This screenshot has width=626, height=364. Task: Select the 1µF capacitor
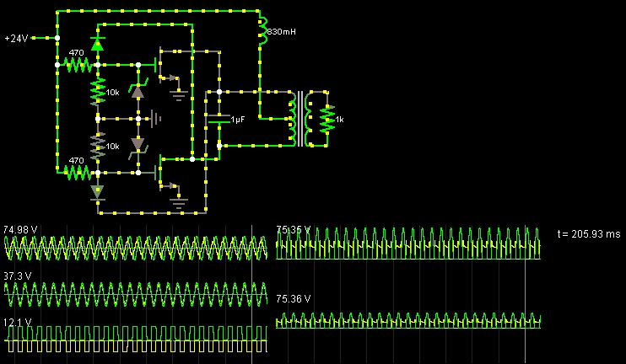[219, 119]
